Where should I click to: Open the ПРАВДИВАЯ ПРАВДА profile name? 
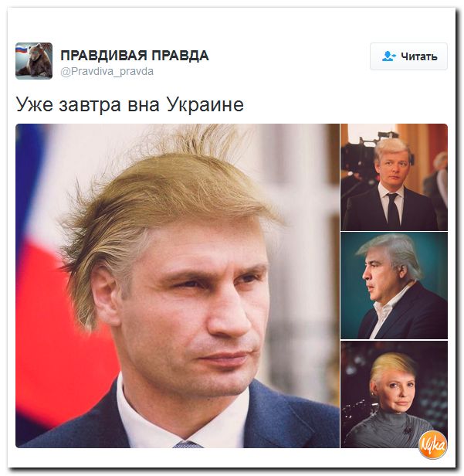pos(134,56)
